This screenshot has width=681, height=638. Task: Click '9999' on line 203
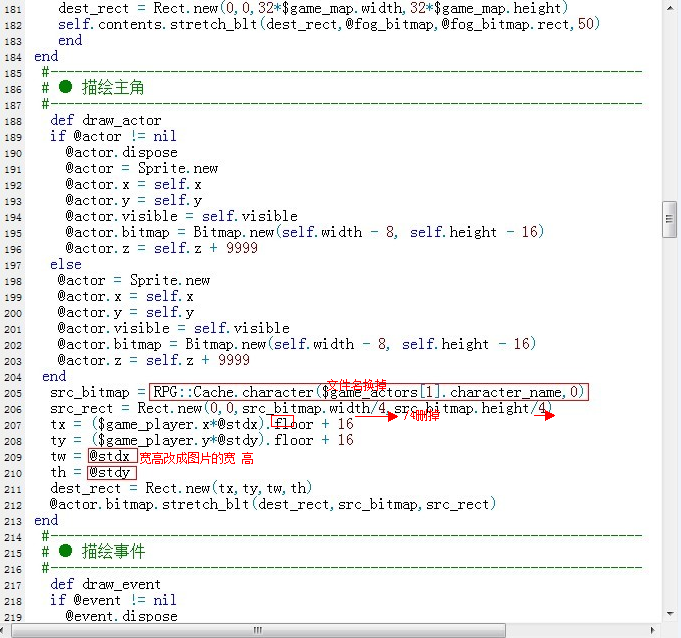pyautogui.click(x=234, y=360)
